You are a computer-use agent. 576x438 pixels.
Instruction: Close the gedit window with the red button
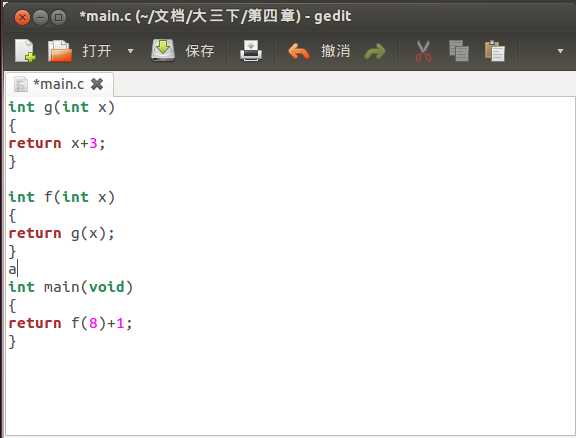pos(22,17)
